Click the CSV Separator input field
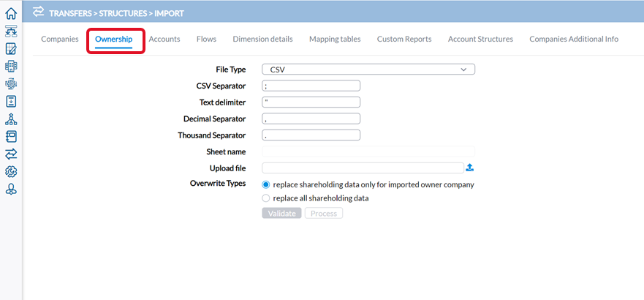This screenshot has width=644, height=300. click(x=311, y=86)
